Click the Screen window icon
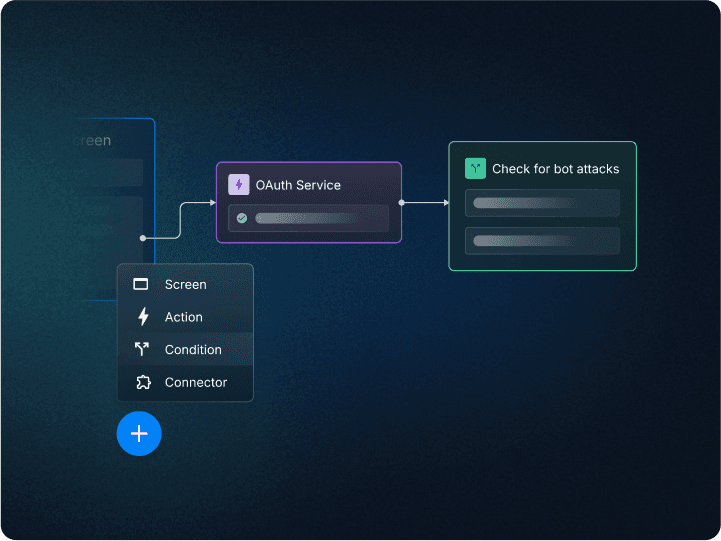 click(141, 285)
